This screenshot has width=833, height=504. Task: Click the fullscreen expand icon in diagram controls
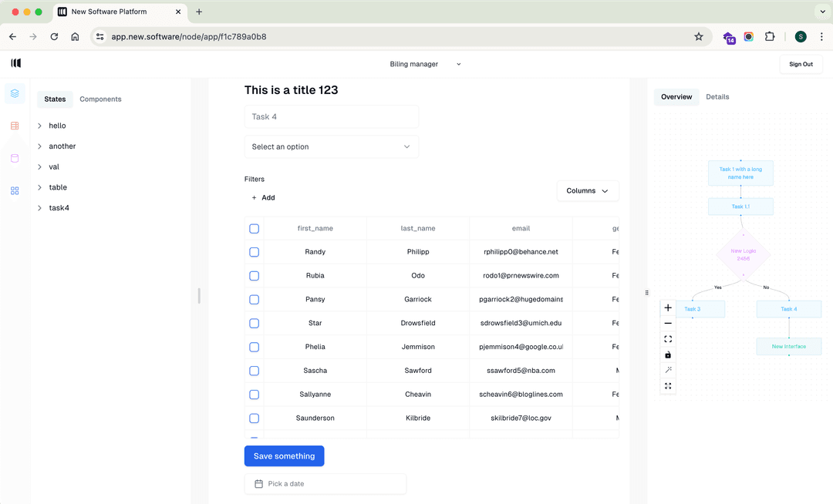pyautogui.click(x=668, y=385)
